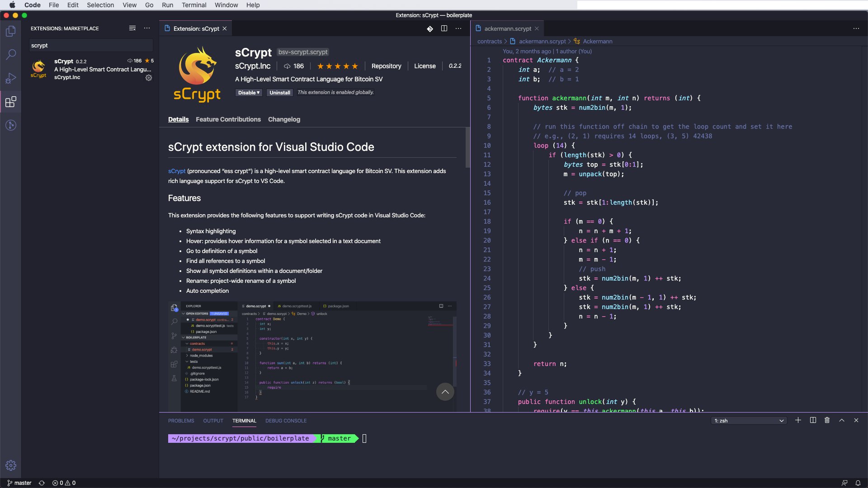
Task: Click the 'Ackermann' breadcrumb symbol
Action: (598, 41)
